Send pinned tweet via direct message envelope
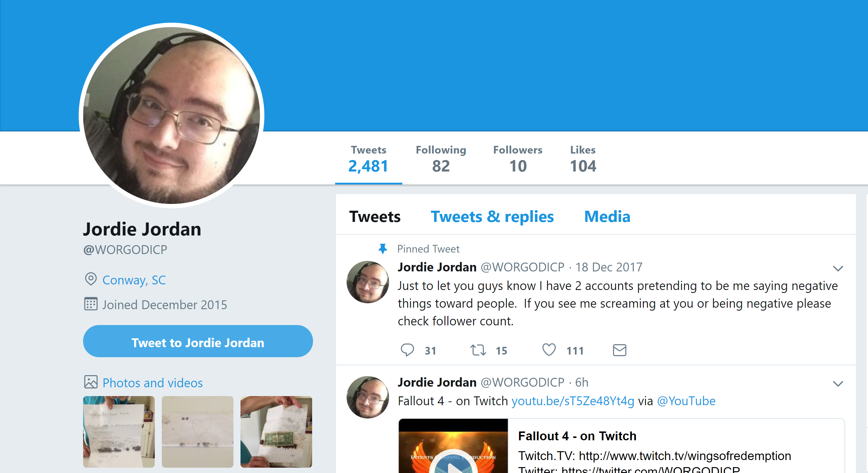The height and width of the screenshot is (473, 868). tap(619, 350)
